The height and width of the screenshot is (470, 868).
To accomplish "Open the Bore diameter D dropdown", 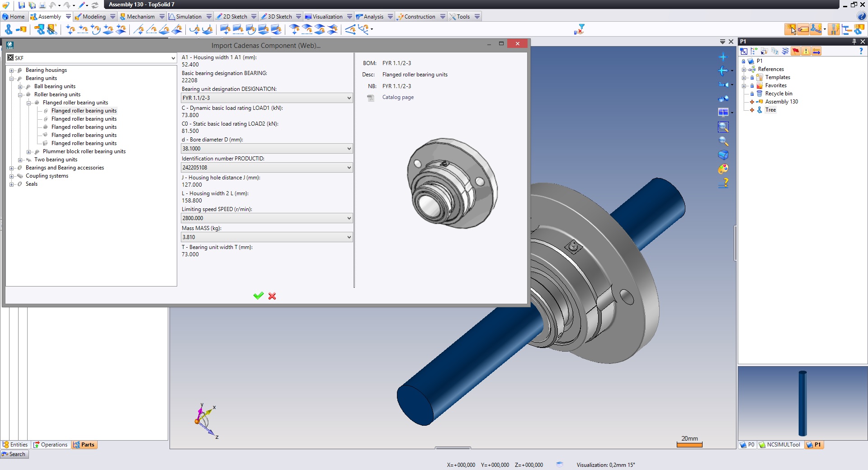I will [x=349, y=149].
